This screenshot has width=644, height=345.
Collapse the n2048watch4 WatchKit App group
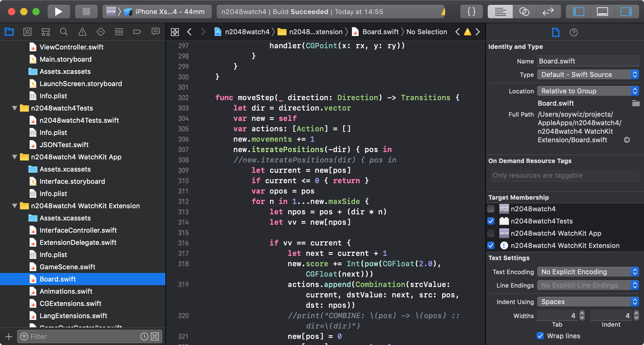click(14, 157)
